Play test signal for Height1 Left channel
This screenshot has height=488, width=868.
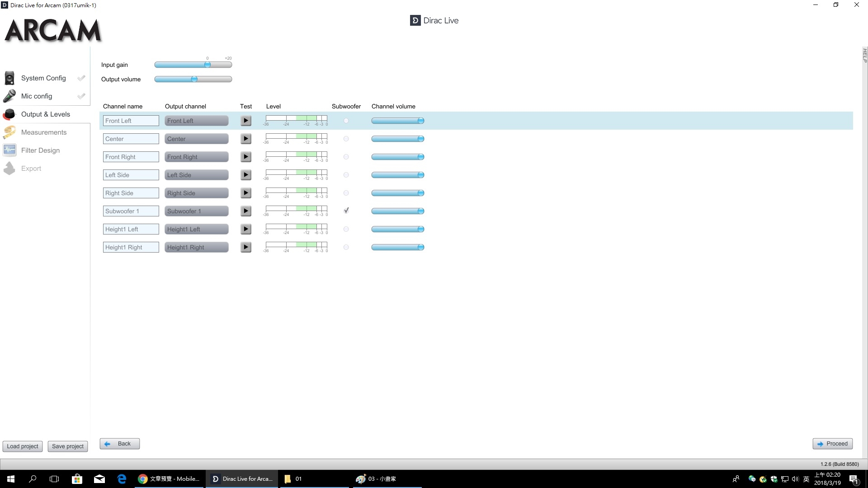click(245, 229)
